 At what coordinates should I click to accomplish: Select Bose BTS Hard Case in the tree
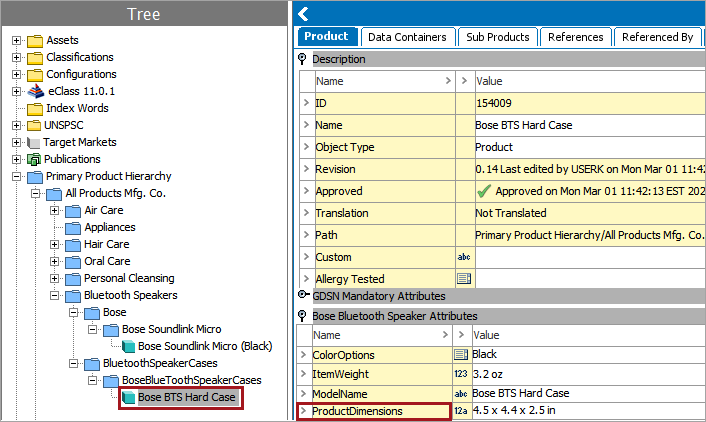tap(187, 397)
